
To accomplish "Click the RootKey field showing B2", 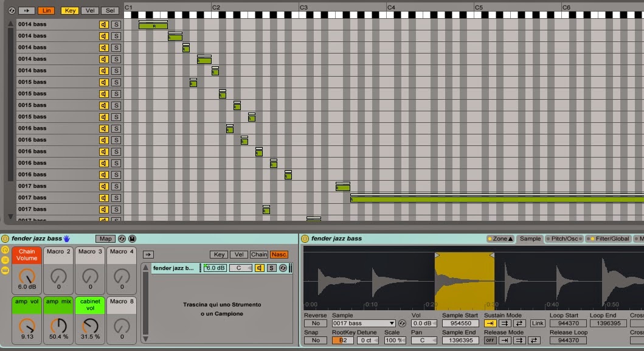I will (x=342, y=340).
